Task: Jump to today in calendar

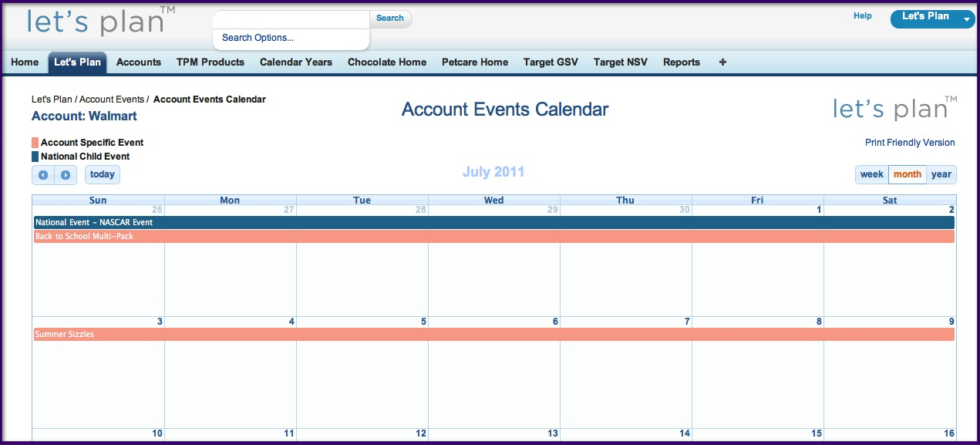Action: [103, 174]
